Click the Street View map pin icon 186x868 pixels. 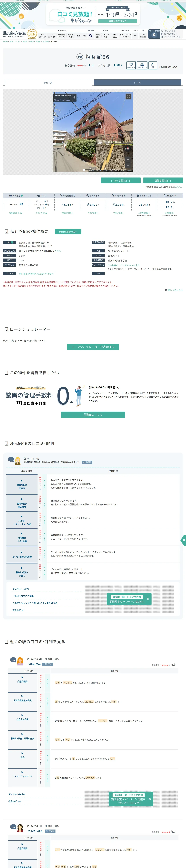74,98
